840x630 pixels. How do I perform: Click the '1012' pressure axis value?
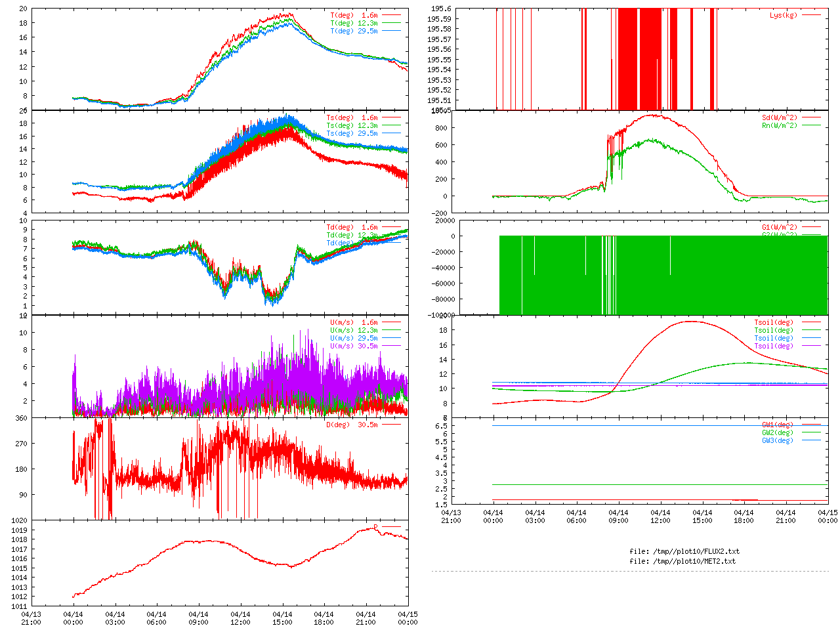point(19,597)
